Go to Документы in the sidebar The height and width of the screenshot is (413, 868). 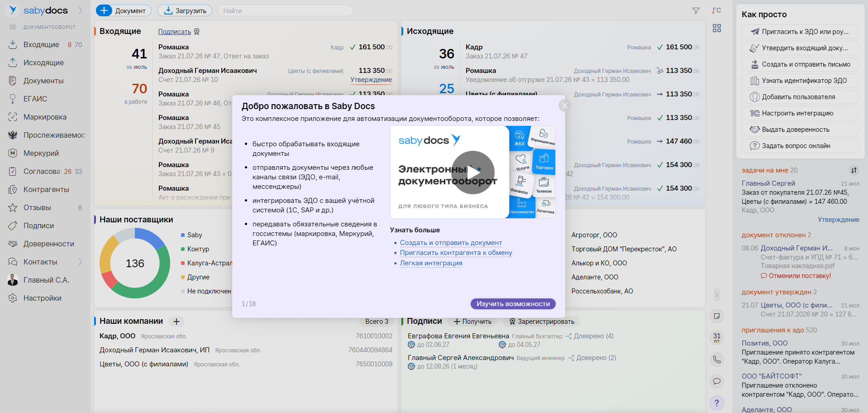pyautogui.click(x=43, y=81)
